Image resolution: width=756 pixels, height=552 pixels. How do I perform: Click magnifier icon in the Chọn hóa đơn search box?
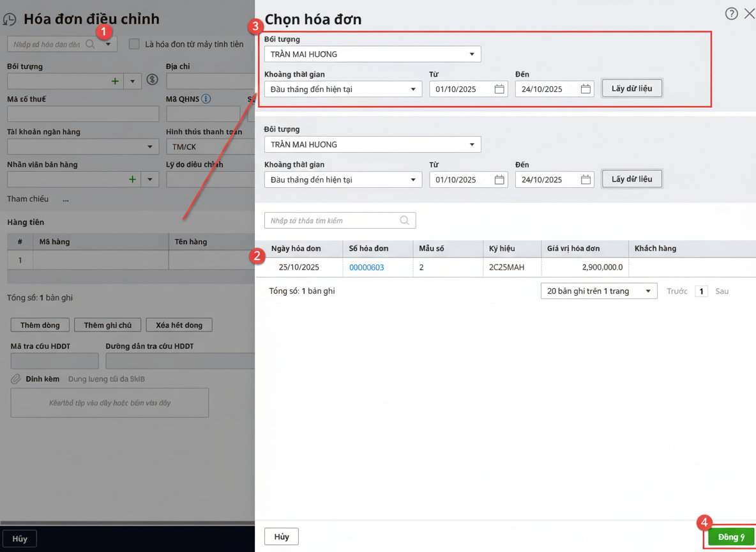(404, 220)
